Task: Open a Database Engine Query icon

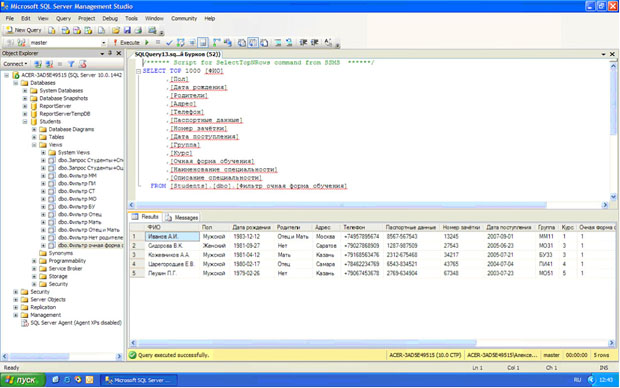Action: click(x=51, y=30)
